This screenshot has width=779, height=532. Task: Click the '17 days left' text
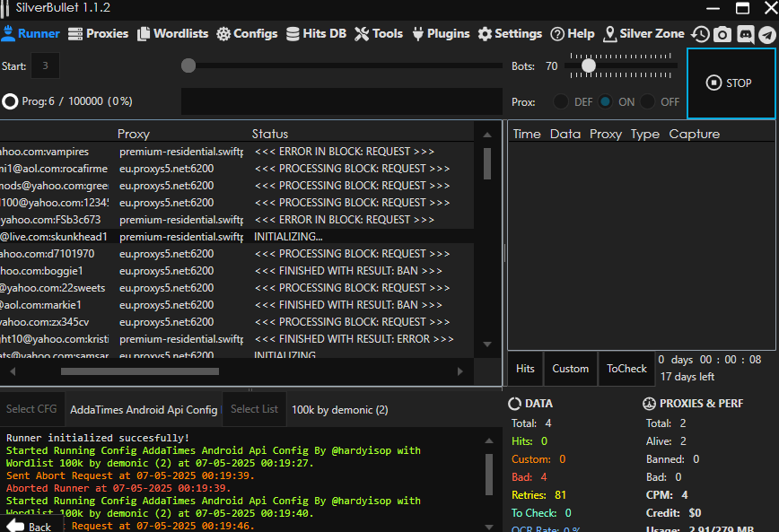tap(687, 377)
